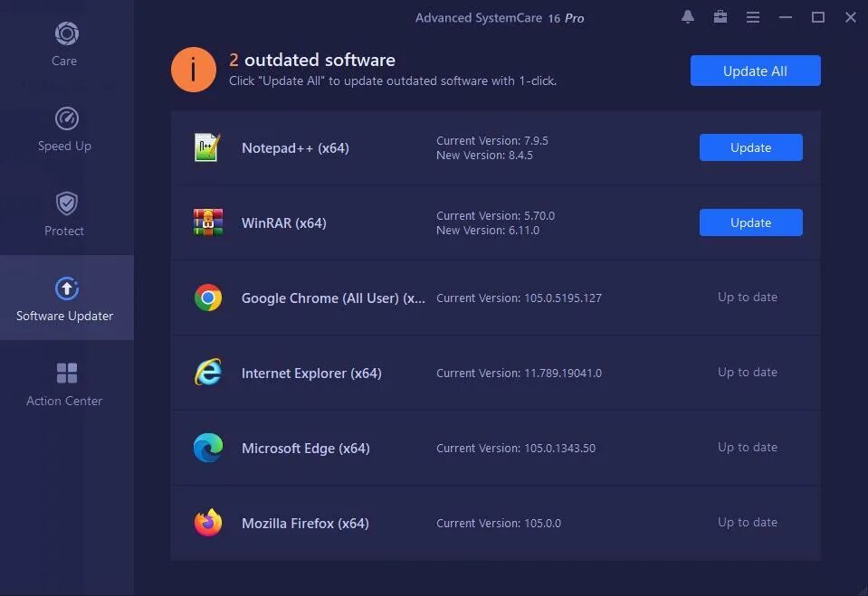Click the '2 outdated software' heading

pyautogui.click(x=312, y=60)
